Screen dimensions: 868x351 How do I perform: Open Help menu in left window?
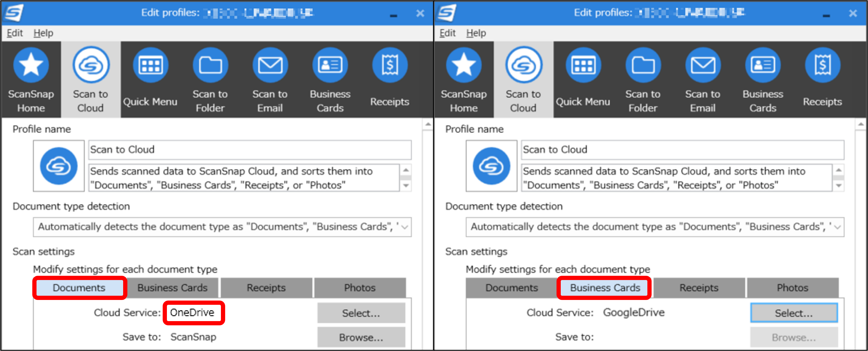click(x=43, y=33)
